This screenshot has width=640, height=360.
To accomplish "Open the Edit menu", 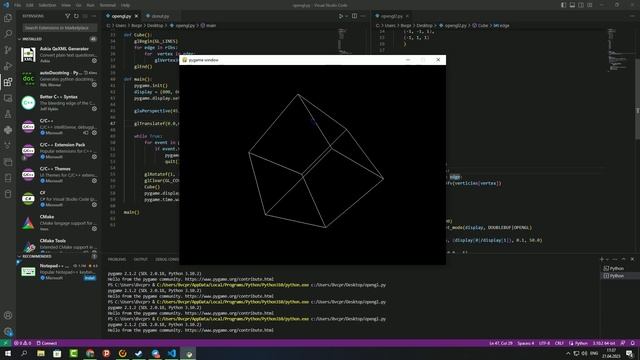I will [30, 5].
